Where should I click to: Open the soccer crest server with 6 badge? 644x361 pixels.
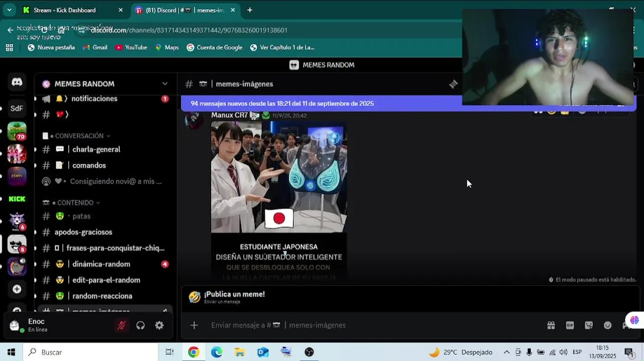pyautogui.click(x=17, y=221)
